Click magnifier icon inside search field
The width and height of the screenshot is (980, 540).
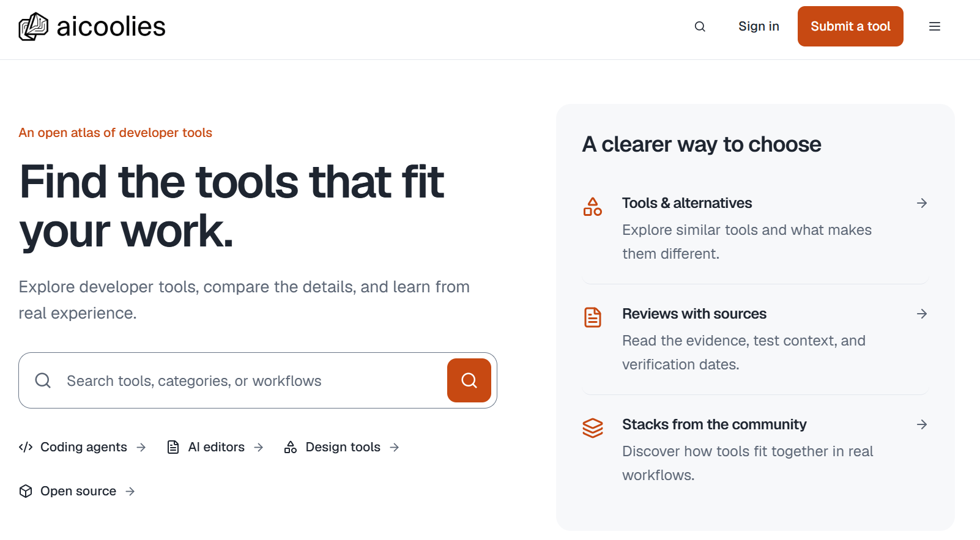(x=43, y=380)
